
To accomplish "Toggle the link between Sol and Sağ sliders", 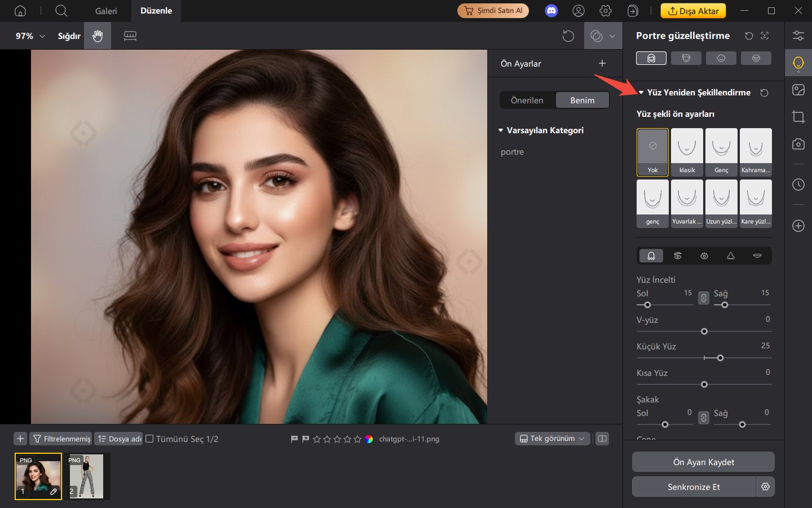I will (x=703, y=297).
